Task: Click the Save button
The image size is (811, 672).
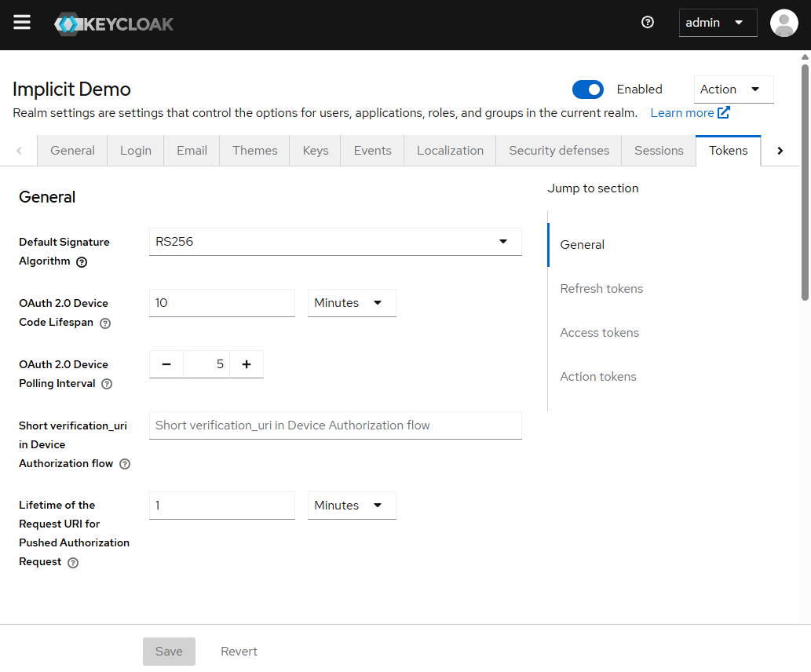Action: click(169, 652)
